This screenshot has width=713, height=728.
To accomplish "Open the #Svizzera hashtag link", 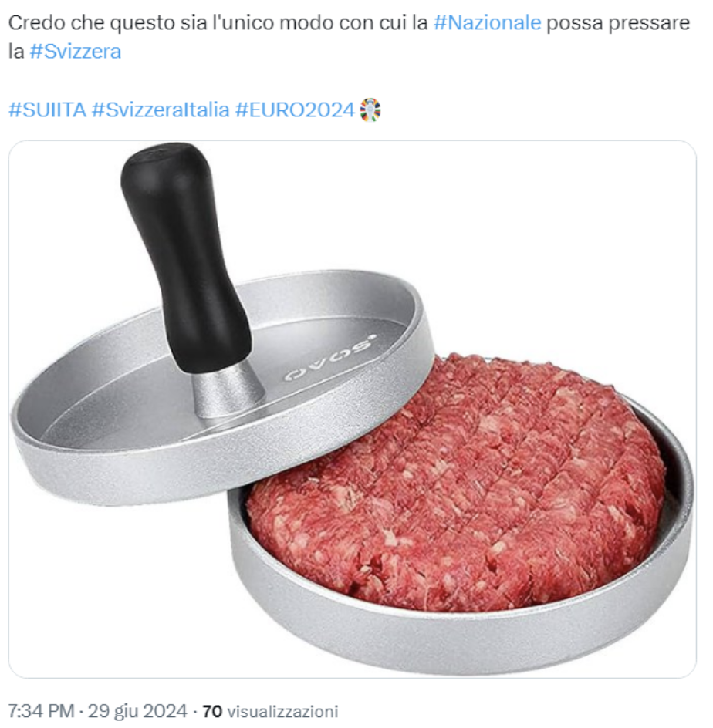I will coord(76,52).
